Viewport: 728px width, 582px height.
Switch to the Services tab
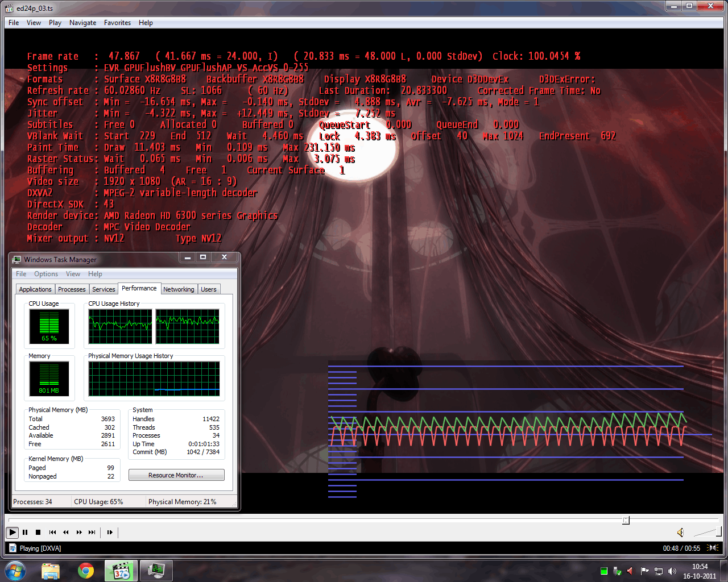pyautogui.click(x=104, y=289)
